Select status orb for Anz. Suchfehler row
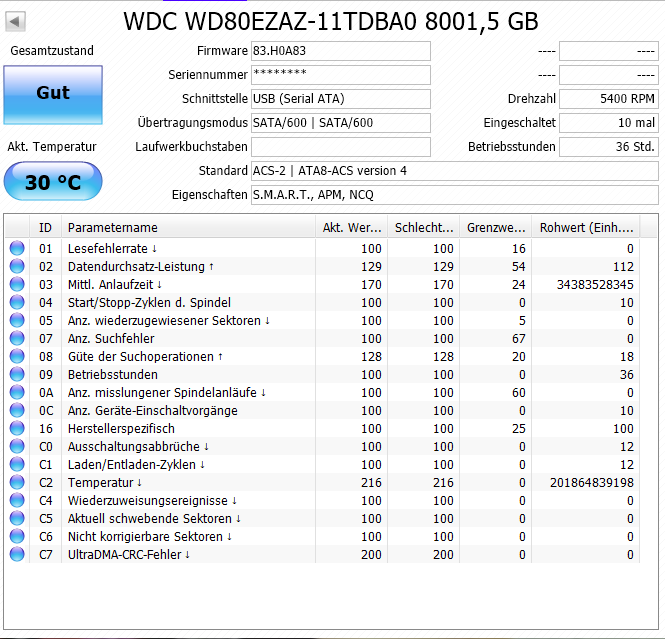Viewport: 665px width, 639px height. pyautogui.click(x=17, y=338)
